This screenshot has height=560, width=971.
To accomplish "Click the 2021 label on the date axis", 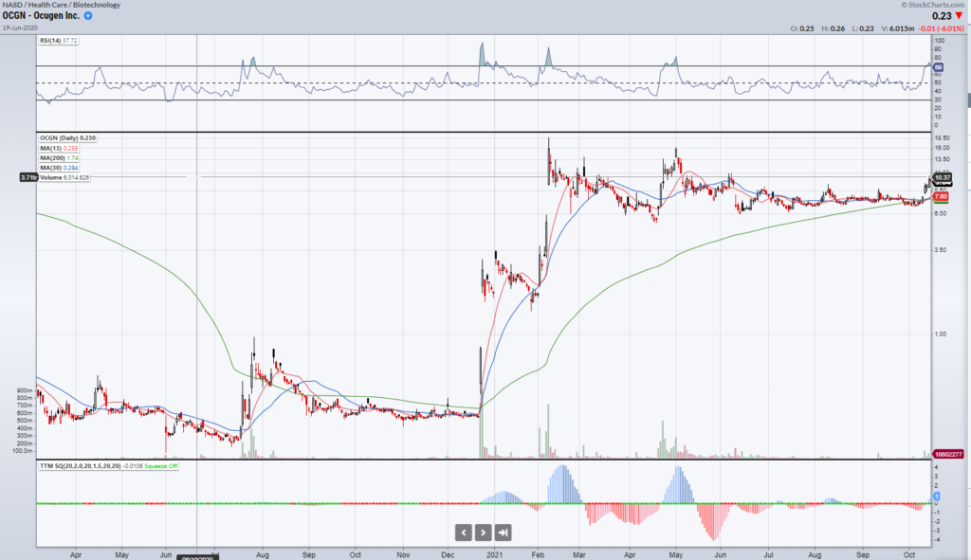I will click(495, 555).
